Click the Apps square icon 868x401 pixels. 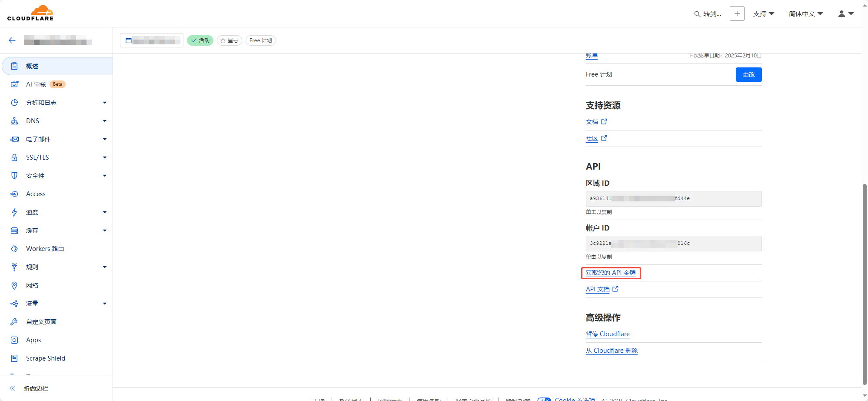[14, 340]
